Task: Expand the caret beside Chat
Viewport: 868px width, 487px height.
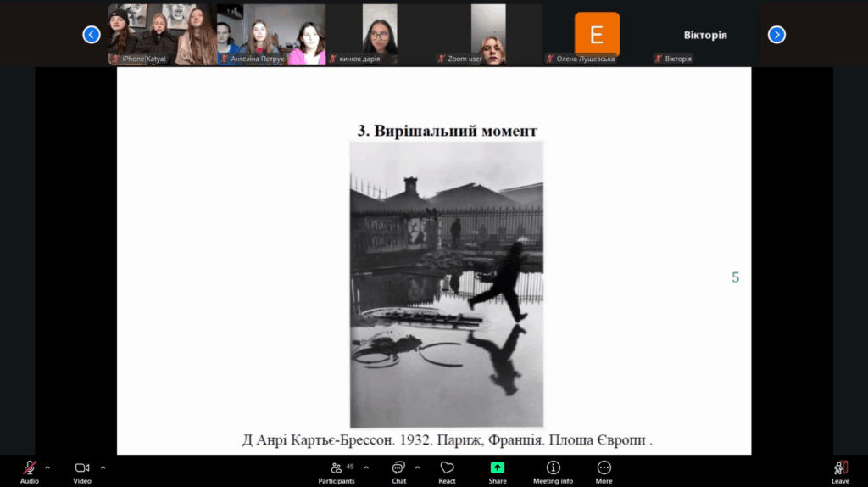Action: point(417,467)
